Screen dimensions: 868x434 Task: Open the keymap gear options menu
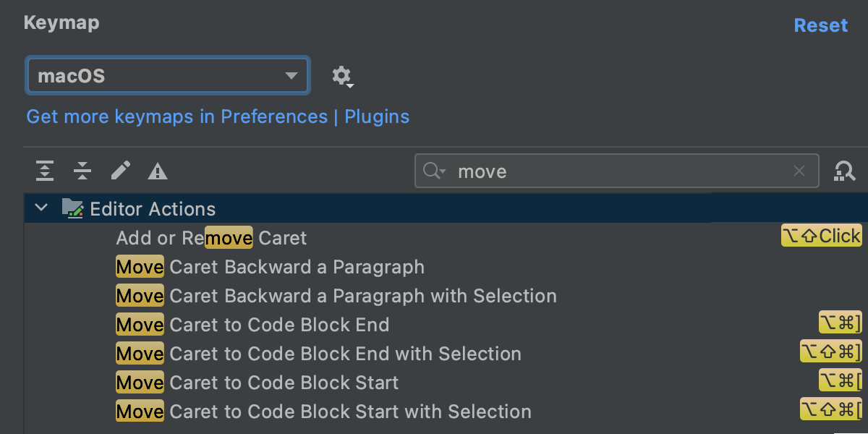(341, 76)
